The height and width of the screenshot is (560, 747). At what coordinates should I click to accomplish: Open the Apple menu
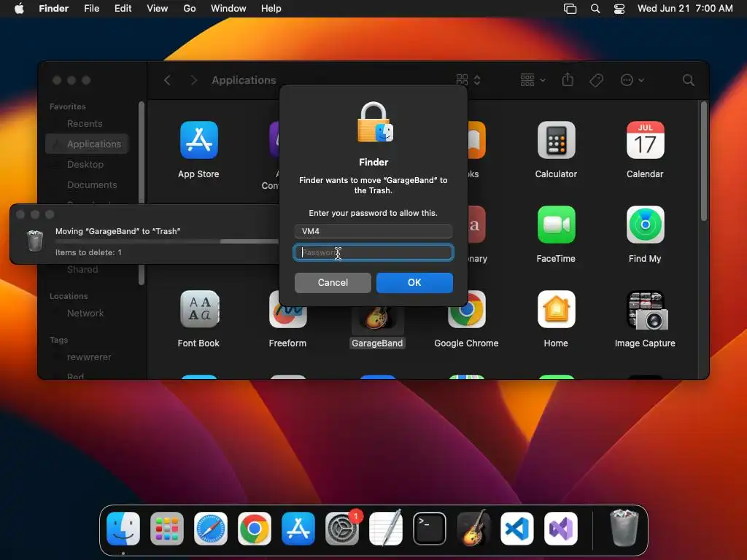point(19,9)
